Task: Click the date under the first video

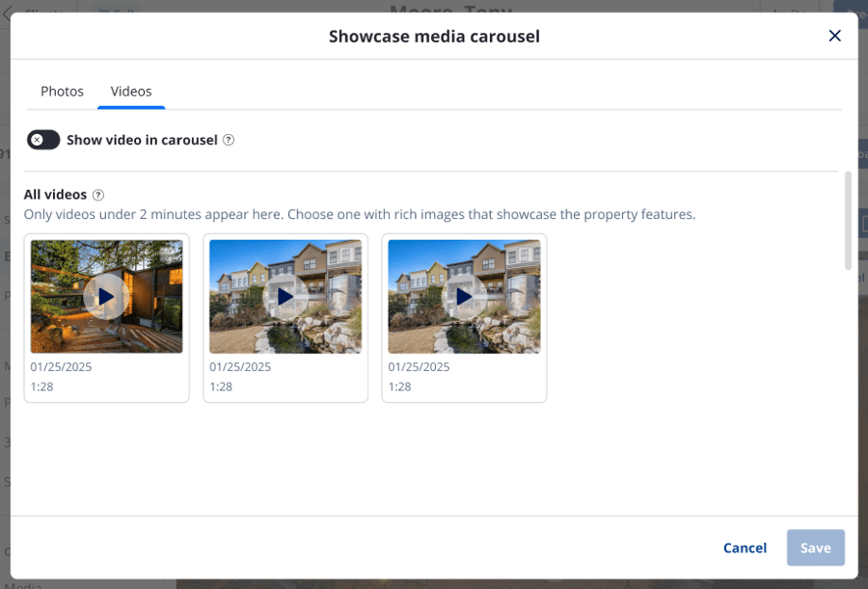Action: 61,367
